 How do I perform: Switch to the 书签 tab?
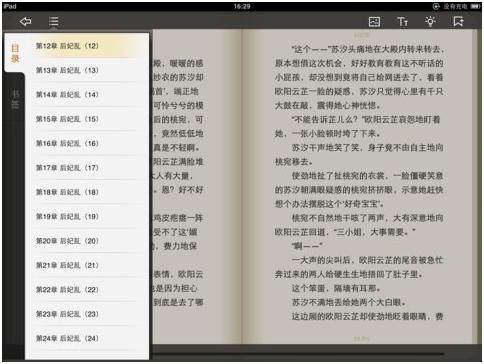point(15,99)
